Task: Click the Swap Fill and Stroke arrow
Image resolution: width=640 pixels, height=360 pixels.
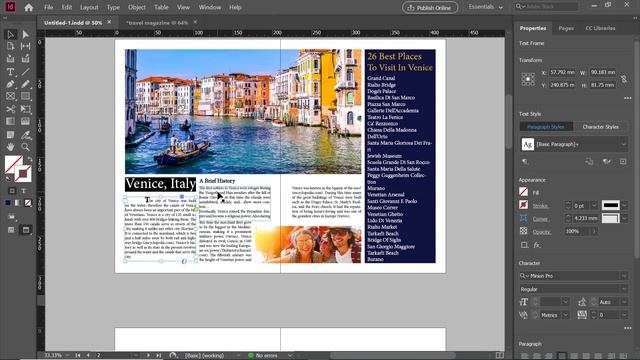Action: click(29, 159)
